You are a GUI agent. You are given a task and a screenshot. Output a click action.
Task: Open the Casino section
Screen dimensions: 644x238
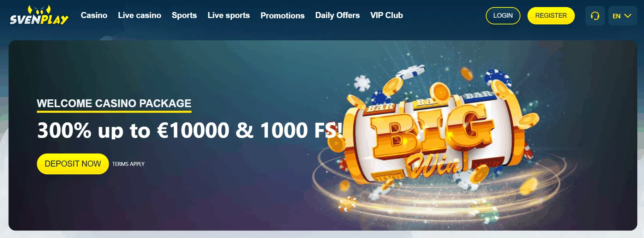[94, 15]
